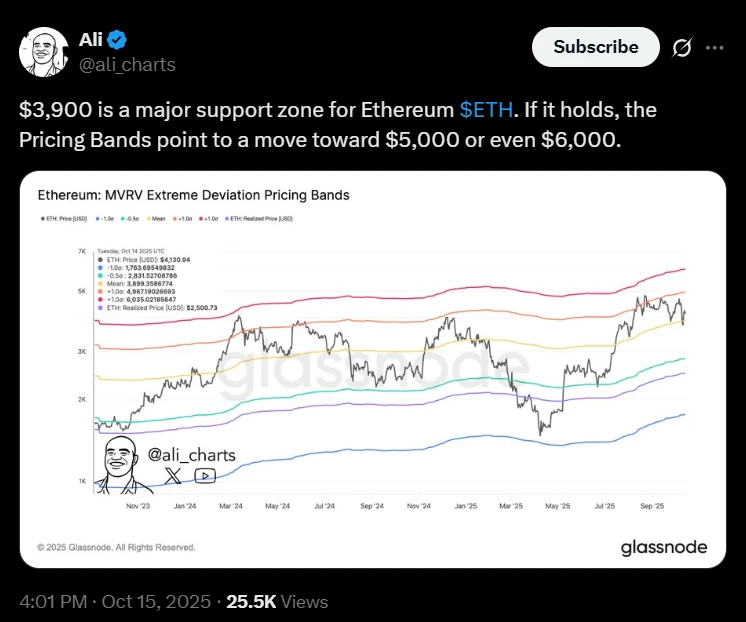Toggle the Mean legend entry in chart
This screenshot has height=622, width=746.
coord(158,218)
